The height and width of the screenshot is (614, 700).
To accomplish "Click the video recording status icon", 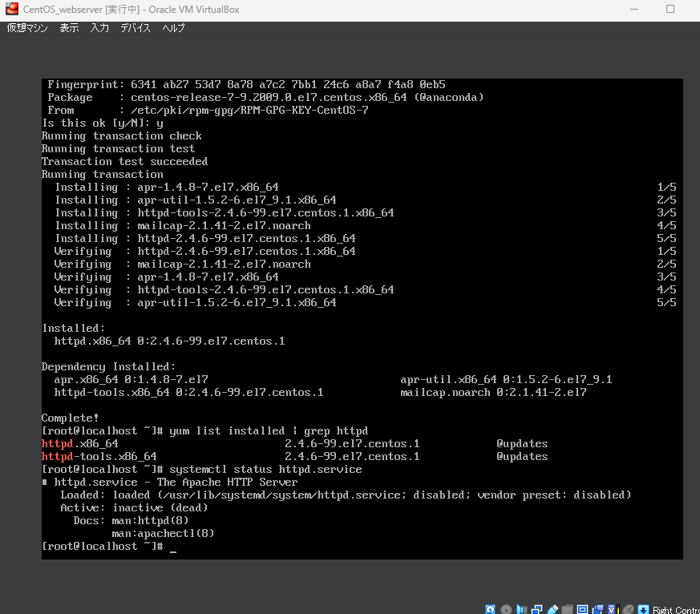I will tap(597, 608).
